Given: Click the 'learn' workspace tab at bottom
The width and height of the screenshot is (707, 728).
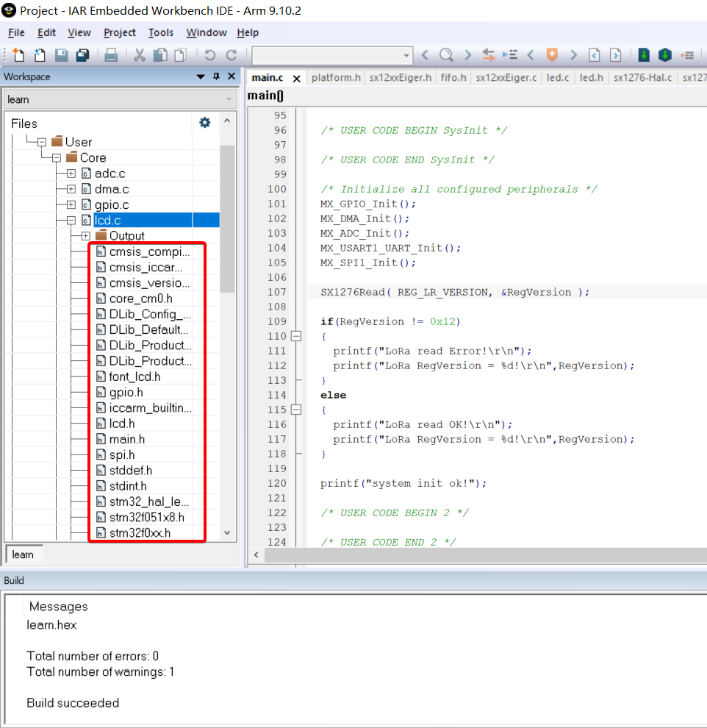Looking at the screenshot, I should (23, 554).
